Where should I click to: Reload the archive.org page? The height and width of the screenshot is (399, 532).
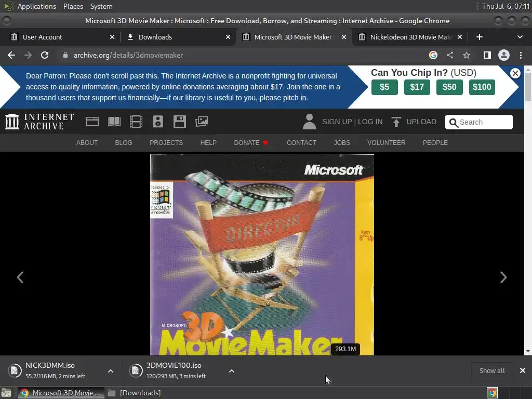[x=45, y=55]
